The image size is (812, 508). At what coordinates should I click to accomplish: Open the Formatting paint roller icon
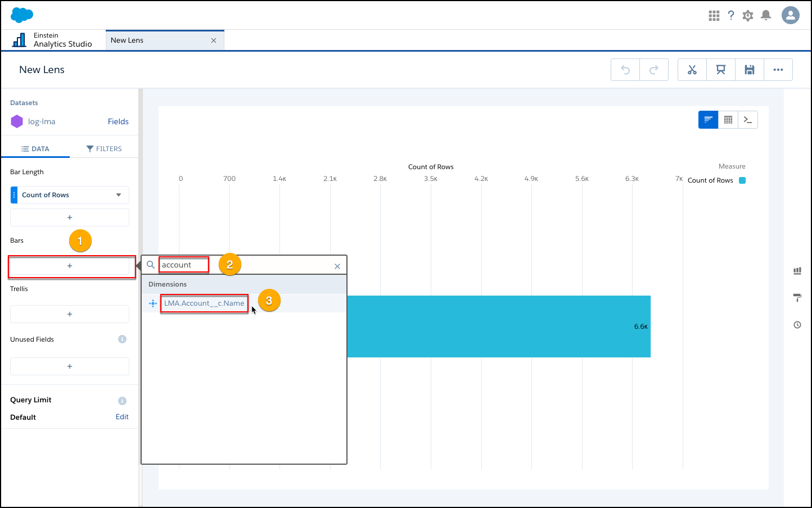797,298
